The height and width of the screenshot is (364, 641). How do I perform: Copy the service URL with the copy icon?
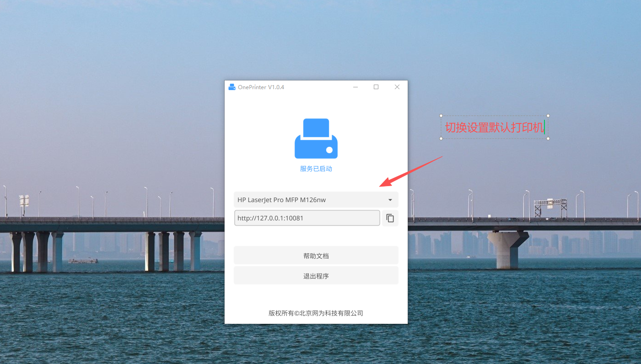point(390,218)
